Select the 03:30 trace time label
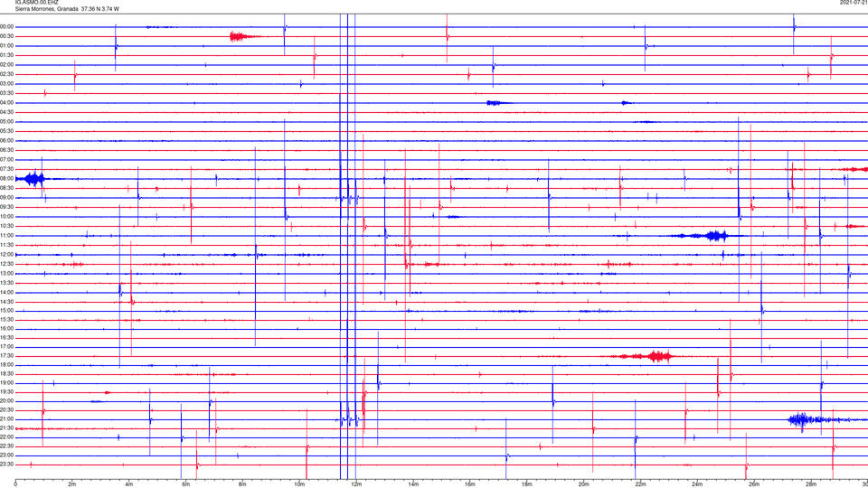Image resolution: width=868 pixels, height=488 pixels. click(x=7, y=93)
